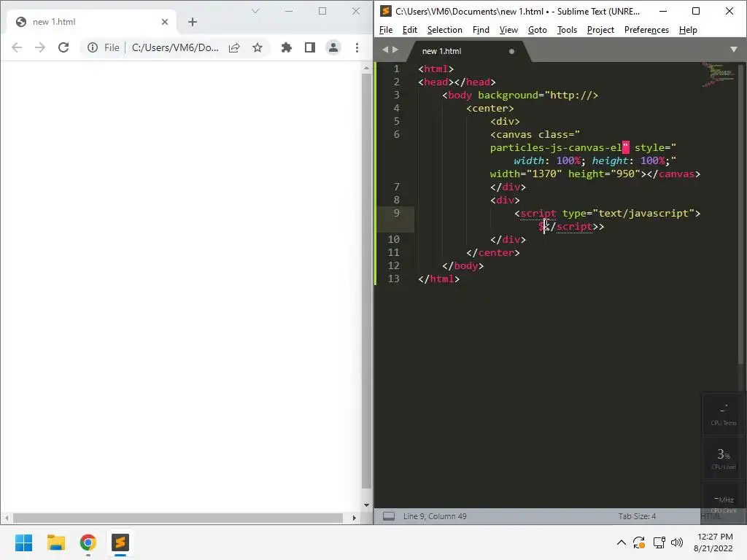Click the Chrome forward arrow

(x=40, y=47)
